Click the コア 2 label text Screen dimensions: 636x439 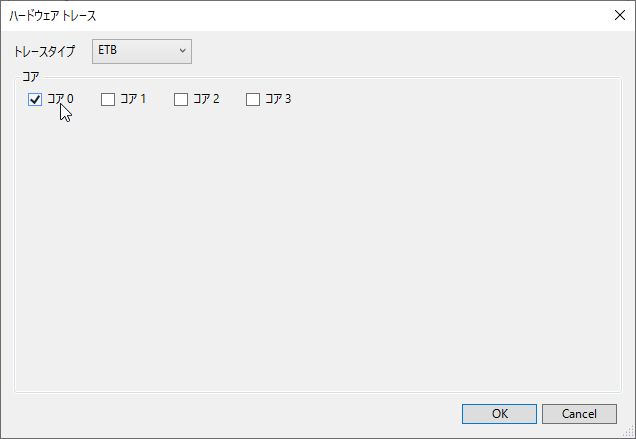click(206, 99)
